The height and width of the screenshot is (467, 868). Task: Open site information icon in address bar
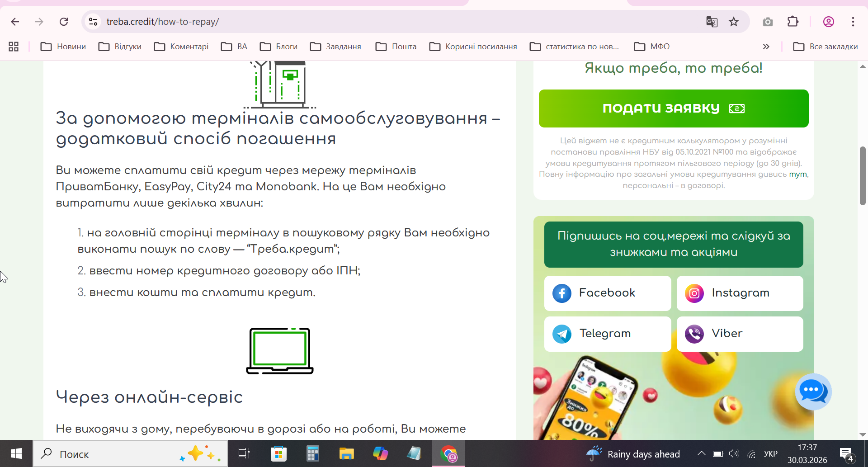(93, 22)
